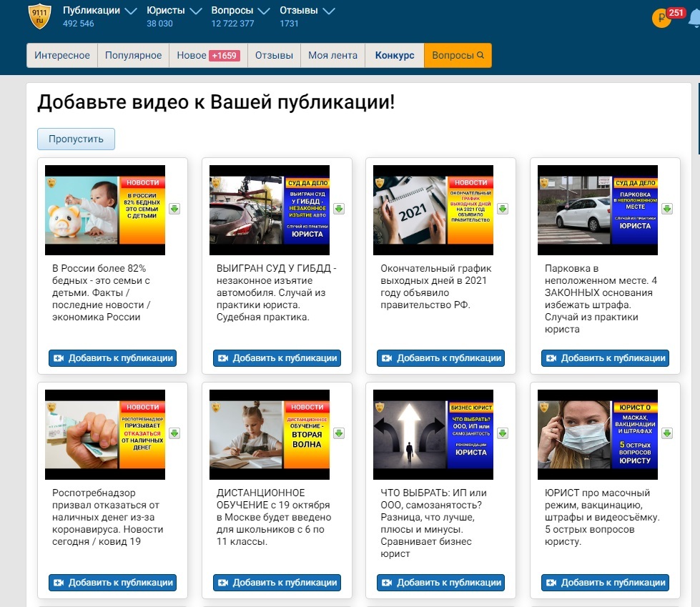Select the Конкурс tab

[394, 56]
